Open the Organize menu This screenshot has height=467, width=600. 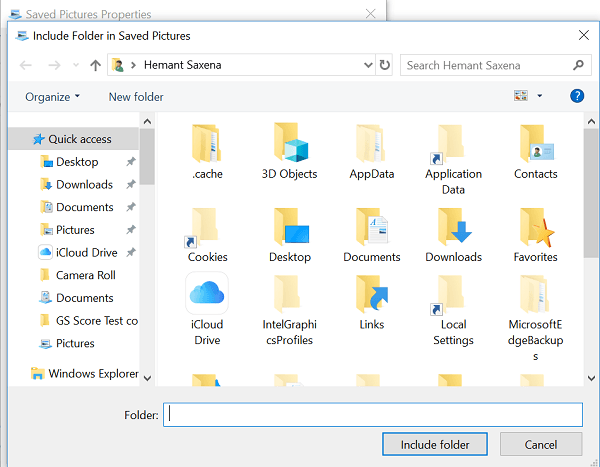52,97
